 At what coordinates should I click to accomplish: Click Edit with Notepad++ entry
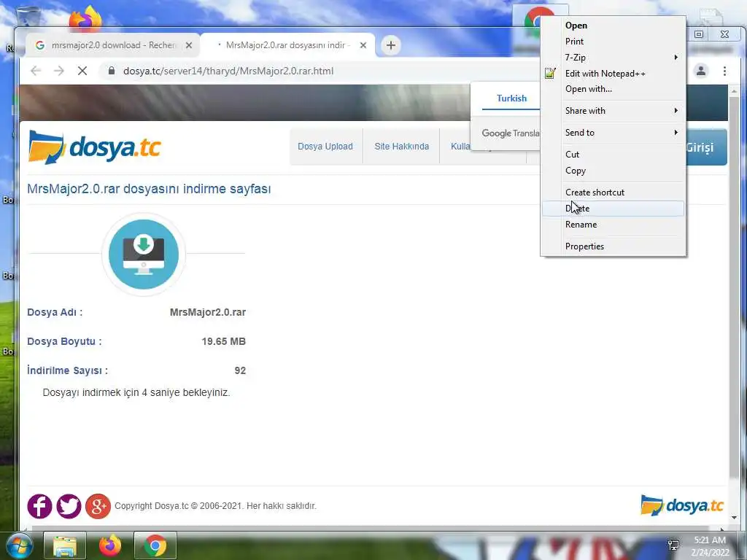click(x=613, y=74)
